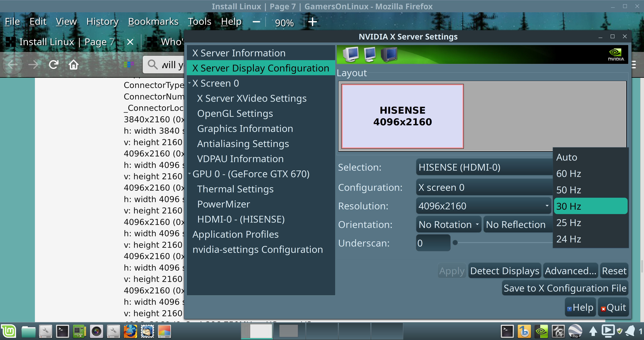Reload the page in Firefox

[x=53, y=65]
